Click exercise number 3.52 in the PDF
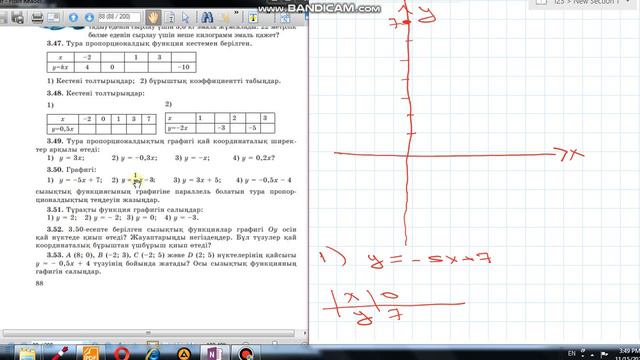The width and height of the screenshot is (640, 360). coord(55,229)
